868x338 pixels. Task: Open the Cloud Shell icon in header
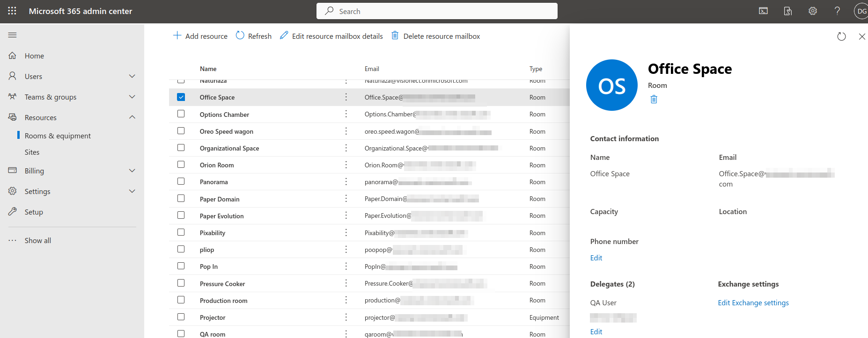point(763,11)
